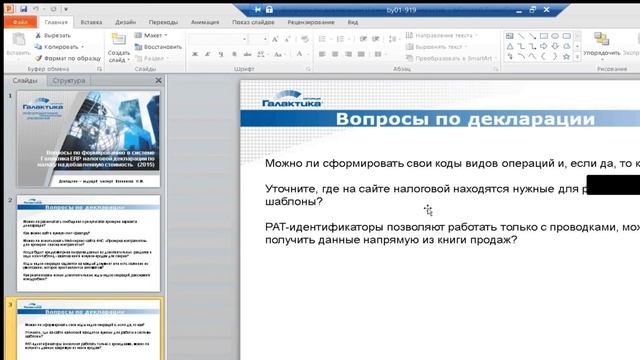Screen dimensions: 640x360
Task: Toggle underline Ч formatting
Action: [x=221, y=54]
